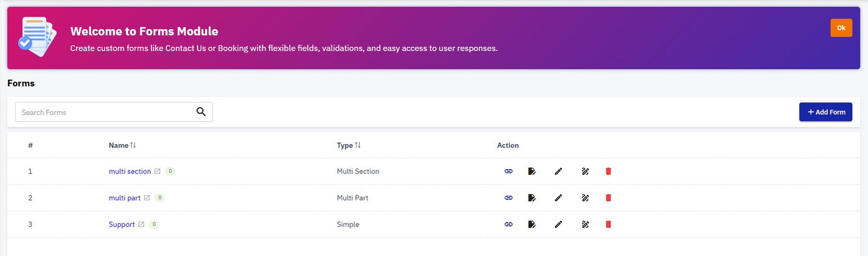Click response count badge for multi section
Screen dimensions: 868x256
pos(170,171)
